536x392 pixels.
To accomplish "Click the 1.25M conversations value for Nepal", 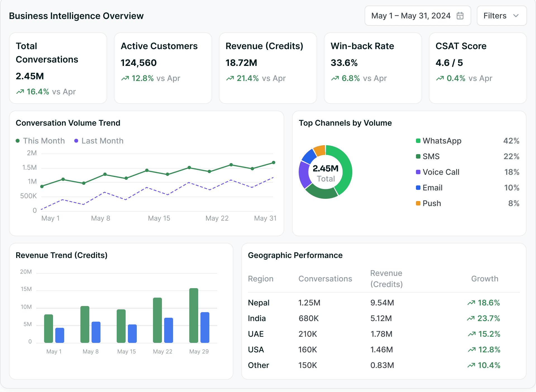I will click(x=309, y=303).
